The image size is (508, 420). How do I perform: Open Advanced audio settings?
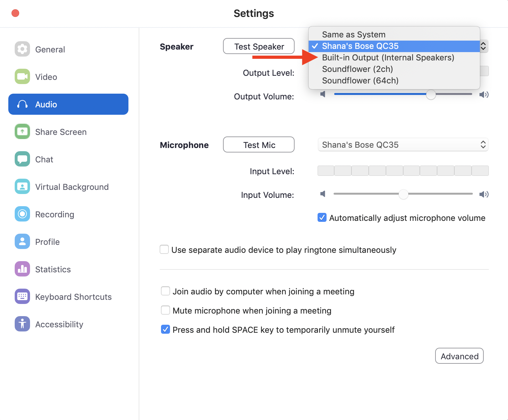click(x=459, y=356)
